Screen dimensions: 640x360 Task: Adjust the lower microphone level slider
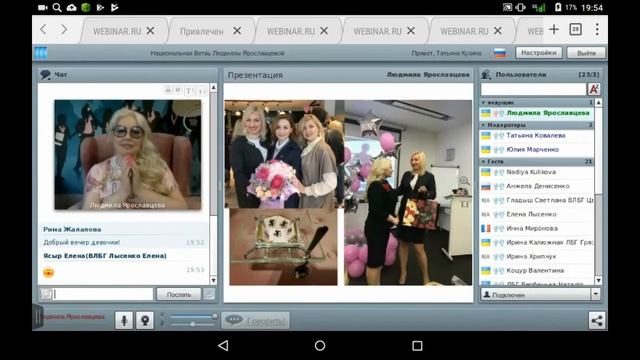[193, 324]
